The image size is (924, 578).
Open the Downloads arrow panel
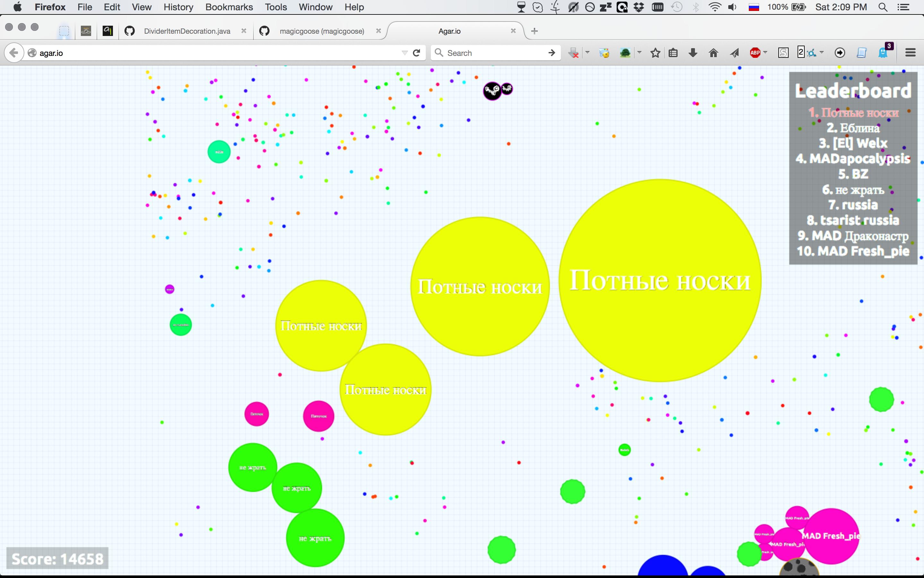[693, 53]
